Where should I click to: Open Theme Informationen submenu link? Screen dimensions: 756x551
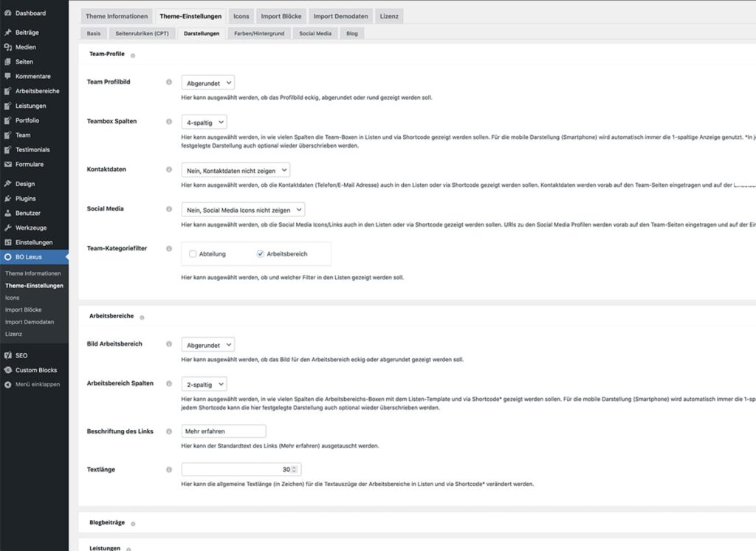[32, 273]
